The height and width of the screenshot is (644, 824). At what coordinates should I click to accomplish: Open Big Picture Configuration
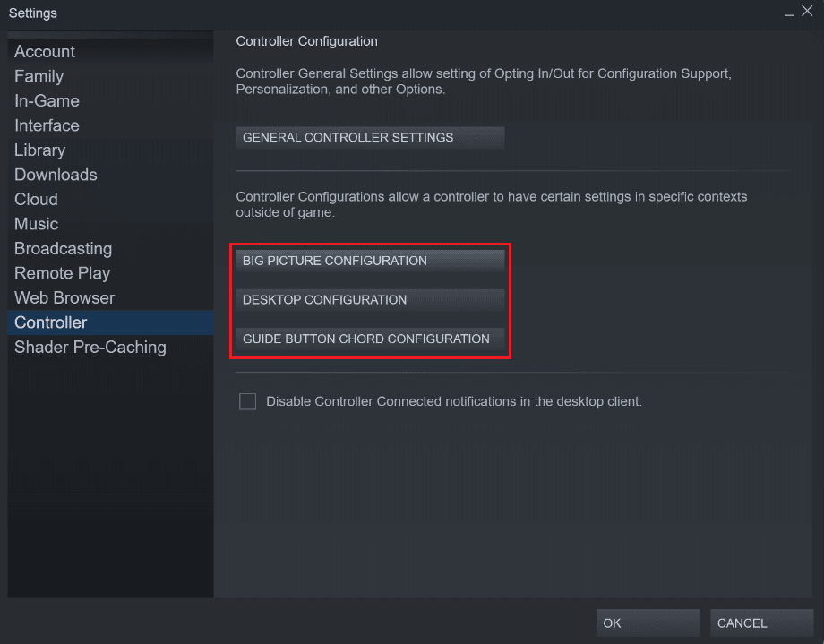pyautogui.click(x=370, y=261)
